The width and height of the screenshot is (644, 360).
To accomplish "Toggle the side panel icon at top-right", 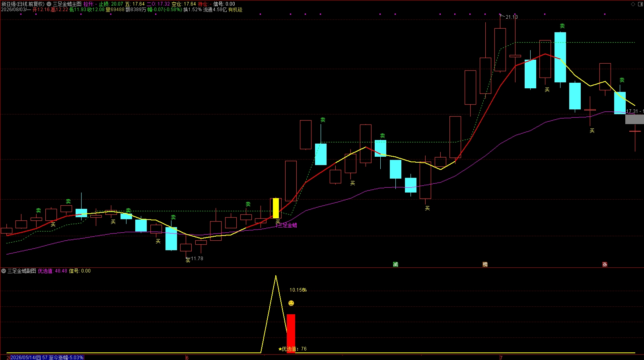I will (640, 4).
